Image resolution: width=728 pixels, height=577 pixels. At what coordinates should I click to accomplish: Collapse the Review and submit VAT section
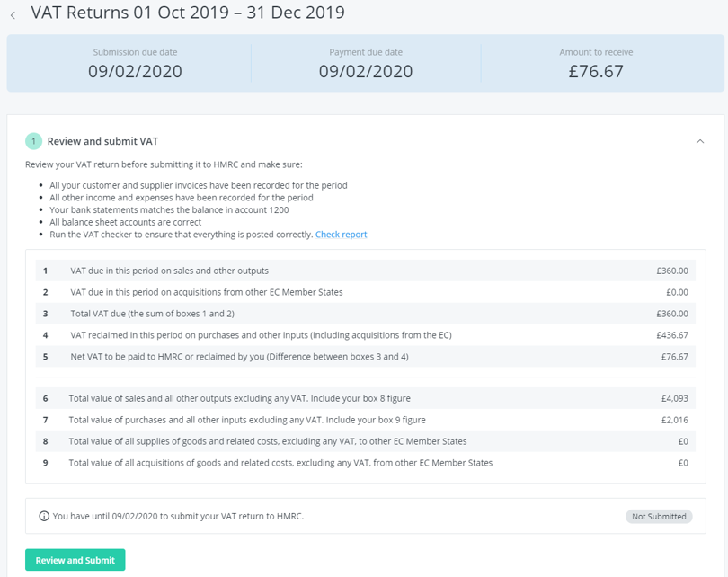(700, 141)
